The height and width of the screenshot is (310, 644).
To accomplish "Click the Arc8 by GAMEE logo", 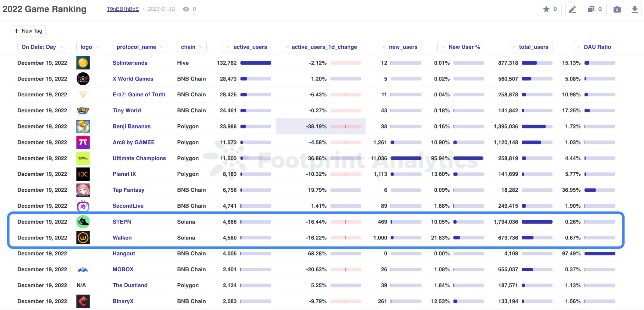I will [83, 142].
